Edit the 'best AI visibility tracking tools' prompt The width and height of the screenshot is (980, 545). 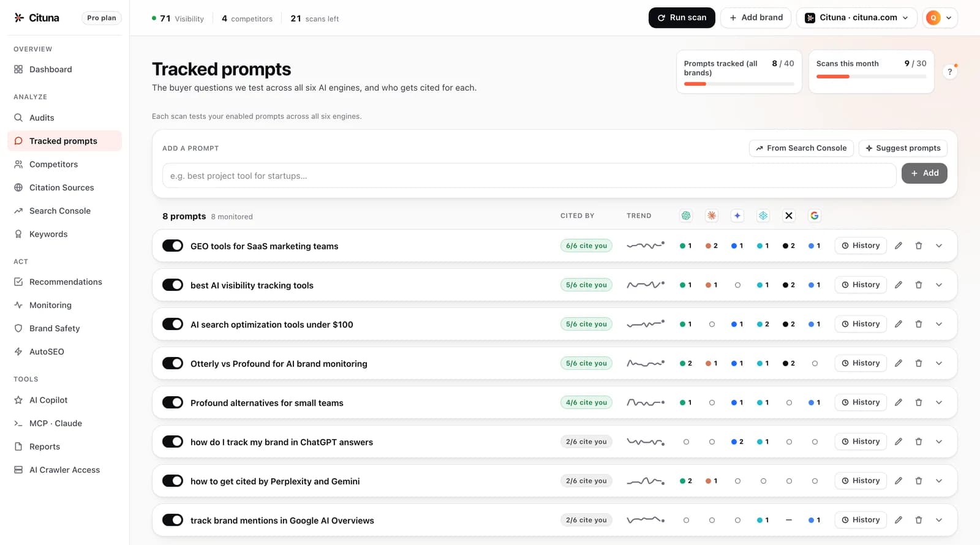[x=899, y=285]
